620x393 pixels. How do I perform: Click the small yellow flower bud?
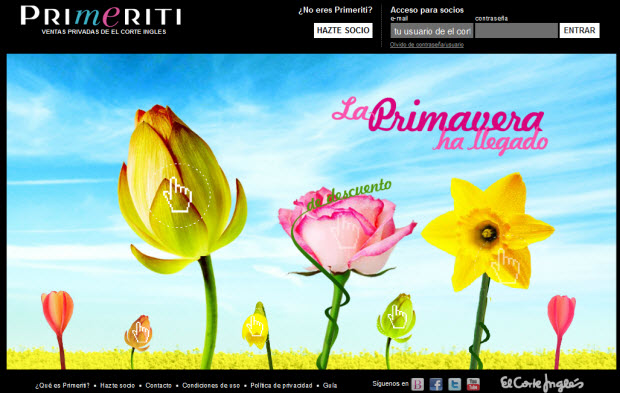tap(255, 326)
